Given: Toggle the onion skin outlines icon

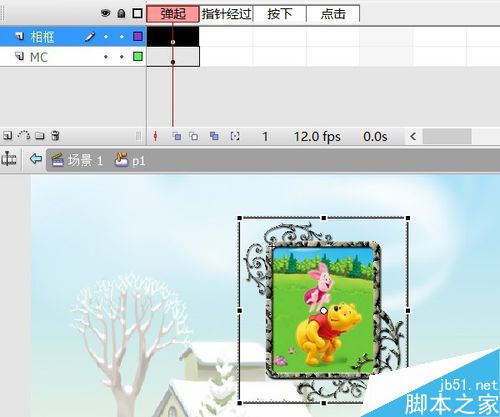Looking at the screenshot, I should coord(193,136).
